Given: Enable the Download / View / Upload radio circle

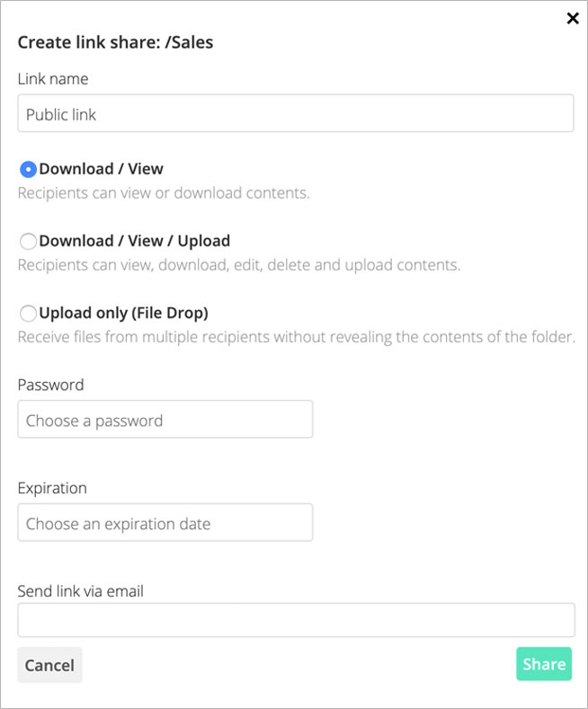Looking at the screenshot, I should [x=28, y=241].
